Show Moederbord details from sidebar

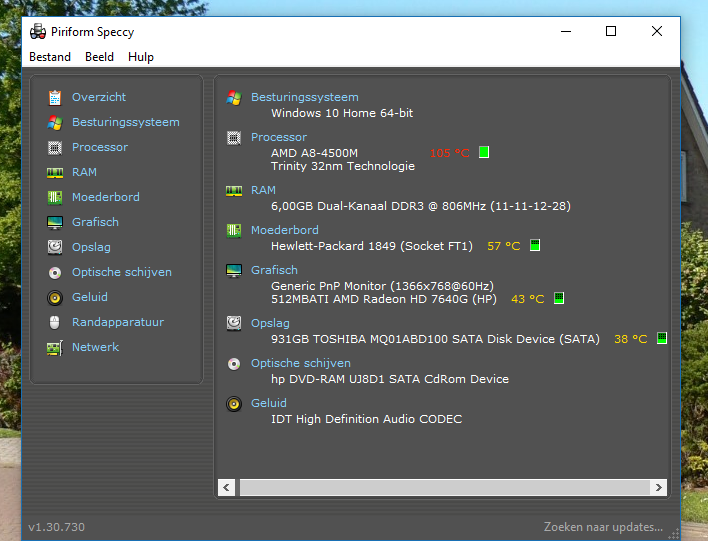(x=106, y=197)
